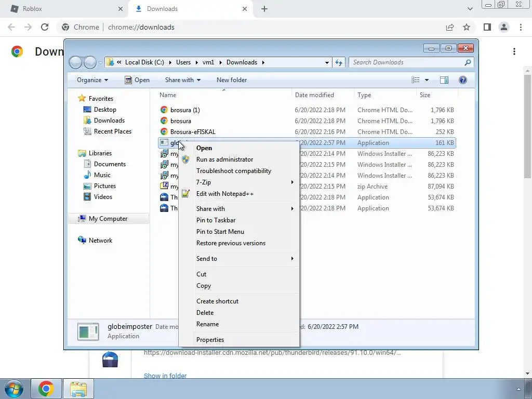Click the zip archive file icon
This screenshot has width=532, height=399.
pos(164,186)
